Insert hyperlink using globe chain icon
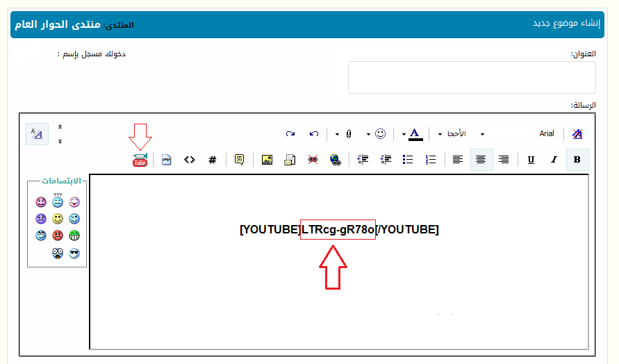The width and height of the screenshot is (619, 364). [x=336, y=160]
